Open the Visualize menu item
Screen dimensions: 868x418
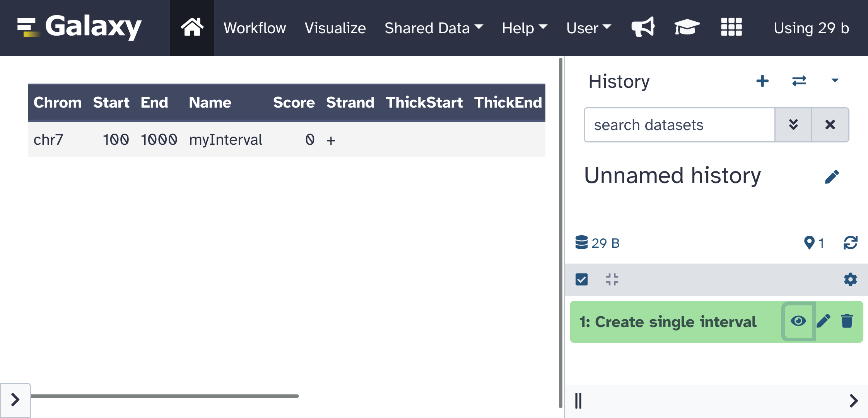pos(335,28)
